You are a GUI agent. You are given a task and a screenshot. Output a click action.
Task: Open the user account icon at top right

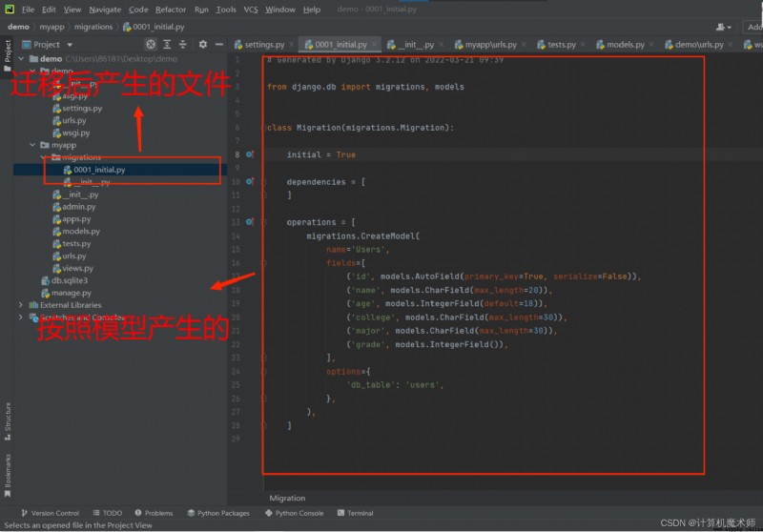(723, 27)
